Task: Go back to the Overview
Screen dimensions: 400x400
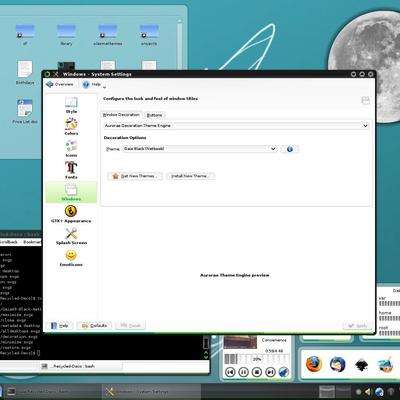Action: (60, 84)
